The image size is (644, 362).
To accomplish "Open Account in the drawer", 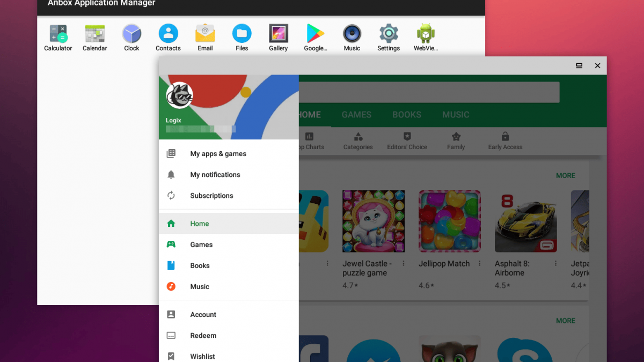I will (x=229, y=315).
